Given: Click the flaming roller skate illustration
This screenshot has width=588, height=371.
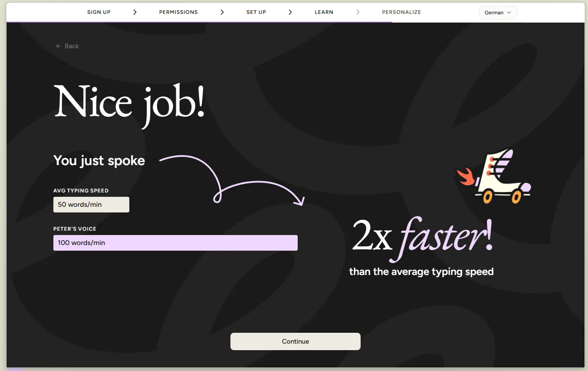Looking at the screenshot, I should [494, 176].
